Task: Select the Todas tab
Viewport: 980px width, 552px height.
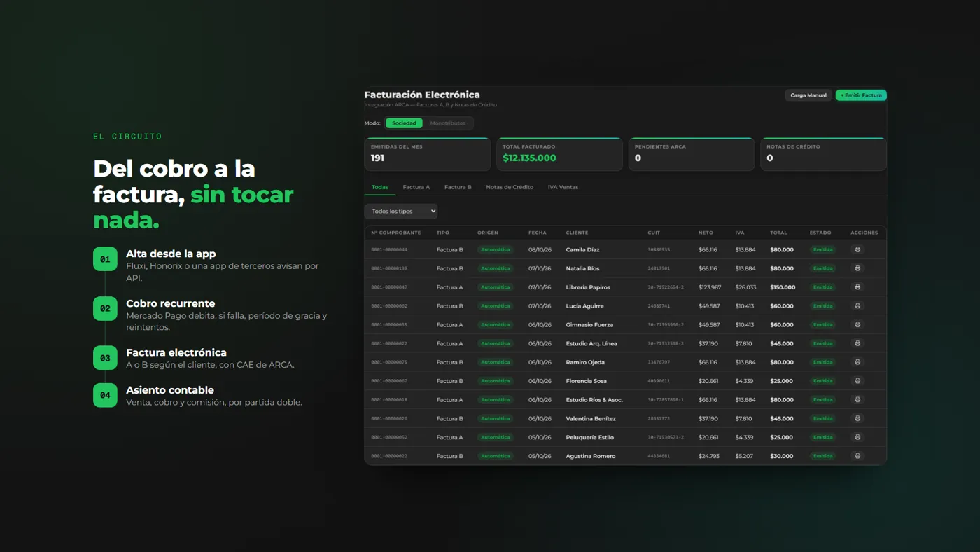Action: tap(380, 187)
